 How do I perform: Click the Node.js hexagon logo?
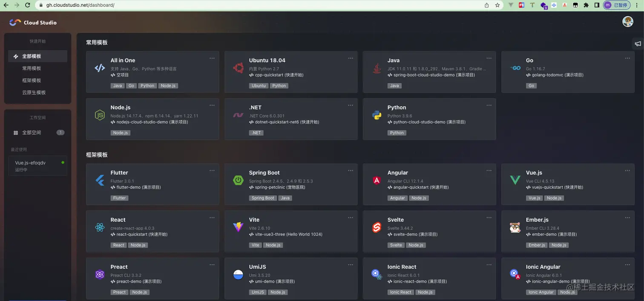coord(100,115)
